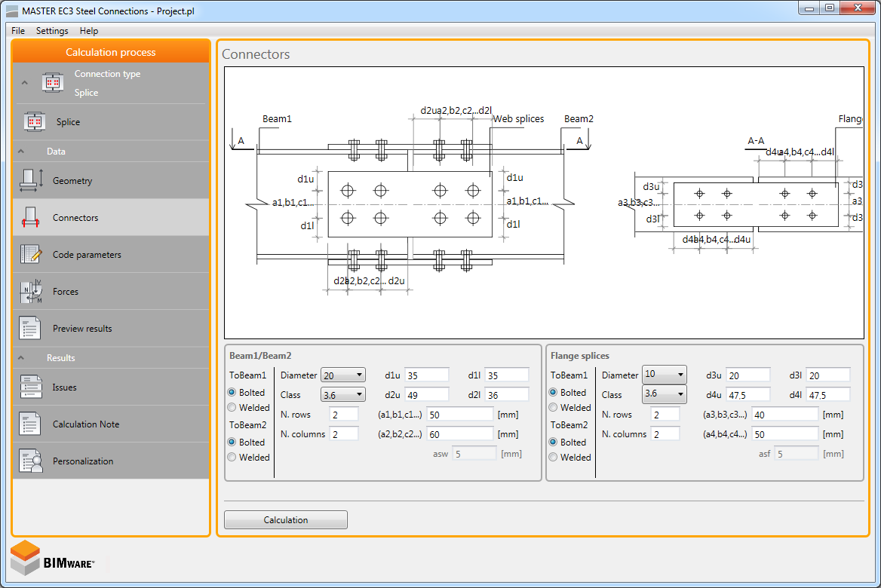Screen dimensions: 881x588
Task: Open the Calculation Note icon
Action: click(31, 424)
